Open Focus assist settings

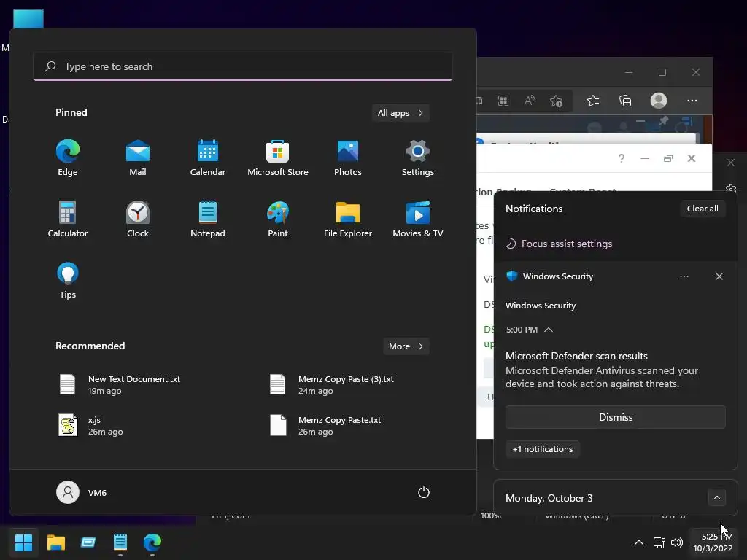(560, 244)
